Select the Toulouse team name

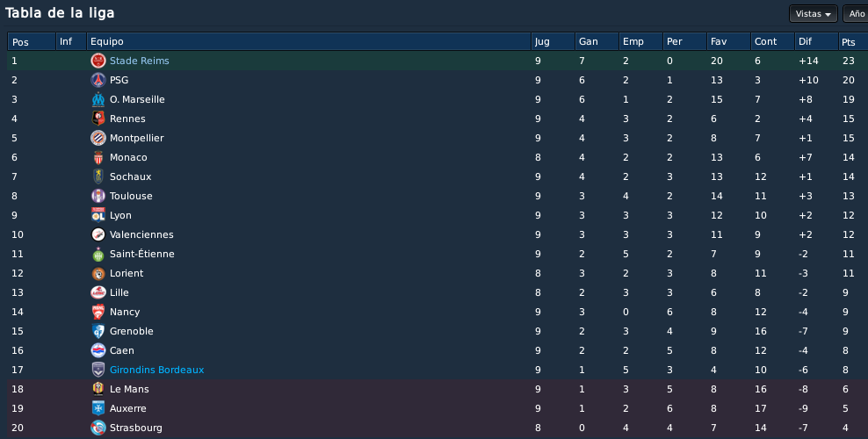click(131, 196)
